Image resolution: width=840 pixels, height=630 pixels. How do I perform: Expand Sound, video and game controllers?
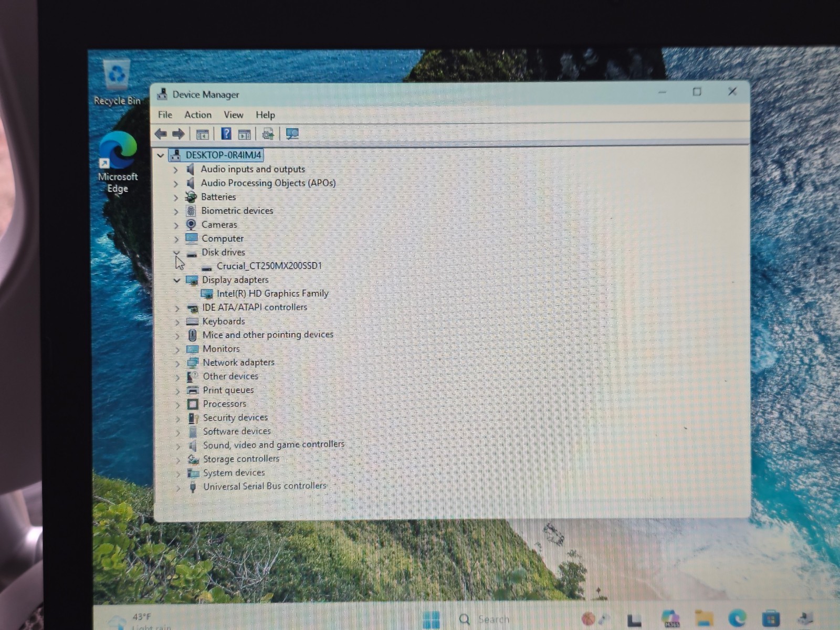[x=178, y=446]
